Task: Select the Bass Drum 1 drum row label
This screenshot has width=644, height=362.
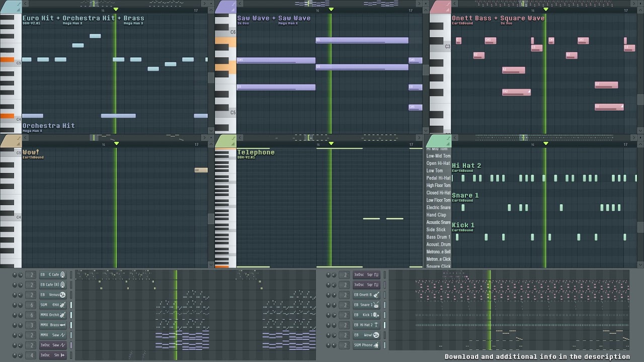Action: click(439, 237)
